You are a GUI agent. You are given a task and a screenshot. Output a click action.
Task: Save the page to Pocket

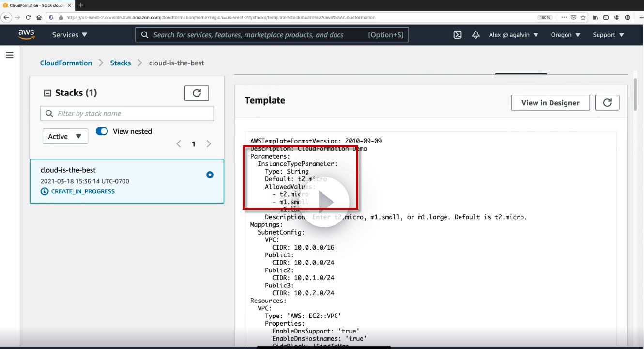tap(573, 17)
